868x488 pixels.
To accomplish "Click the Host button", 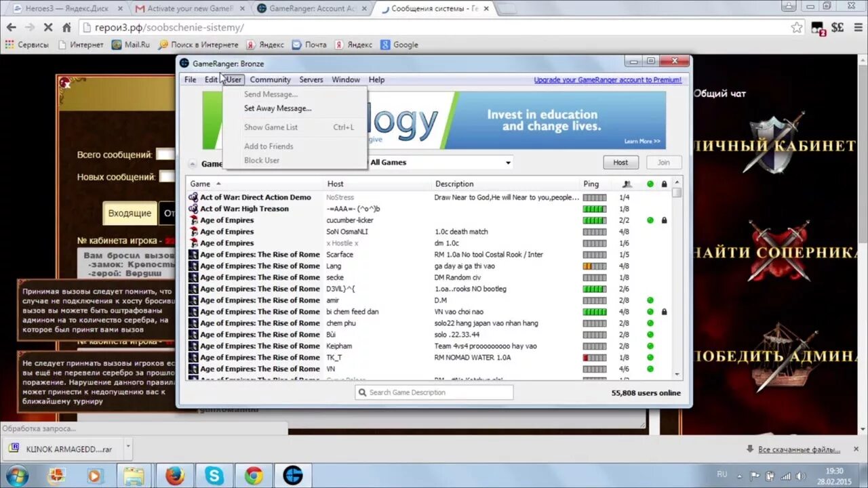I will 620,163.
